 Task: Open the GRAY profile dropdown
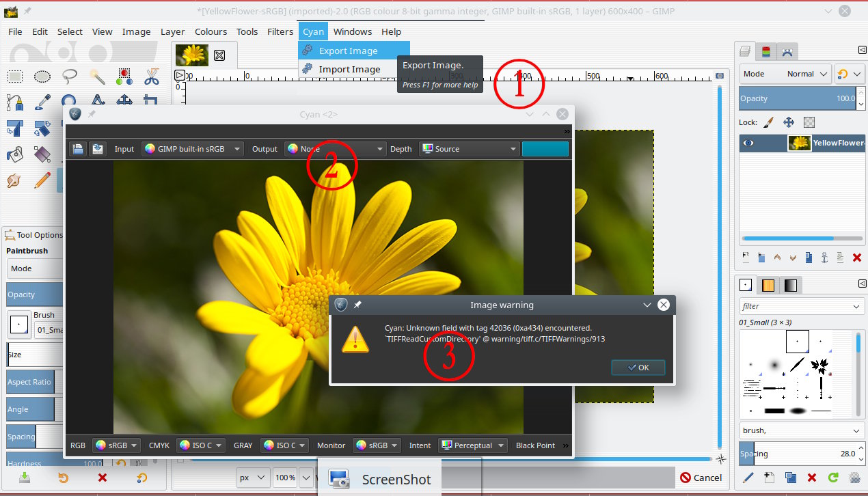click(x=284, y=445)
